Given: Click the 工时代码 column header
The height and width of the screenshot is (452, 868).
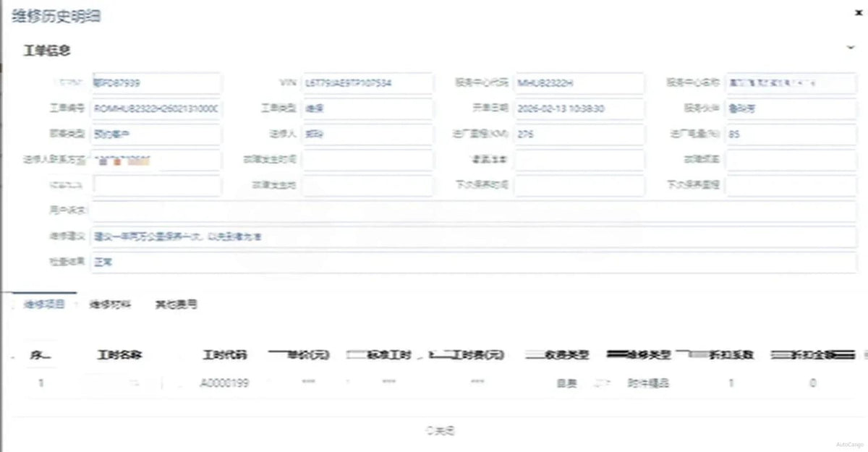Looking at the screenshot, I should [x=225, y=355].
